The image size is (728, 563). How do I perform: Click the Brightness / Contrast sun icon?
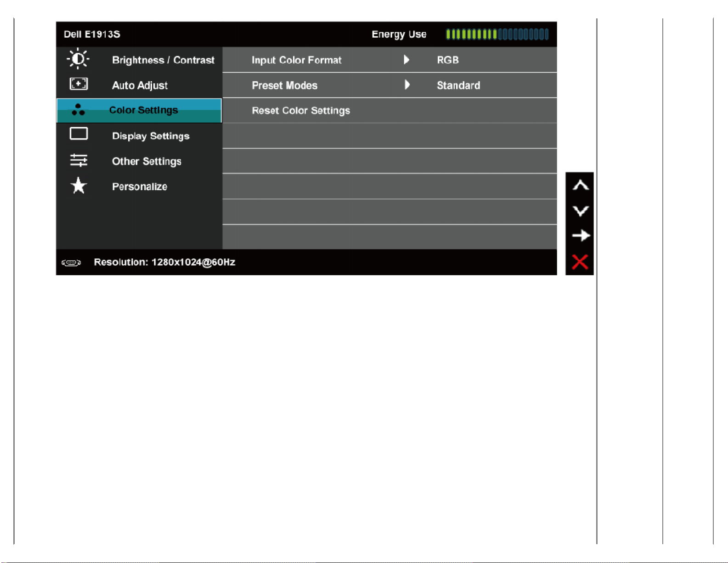(78, 59)
